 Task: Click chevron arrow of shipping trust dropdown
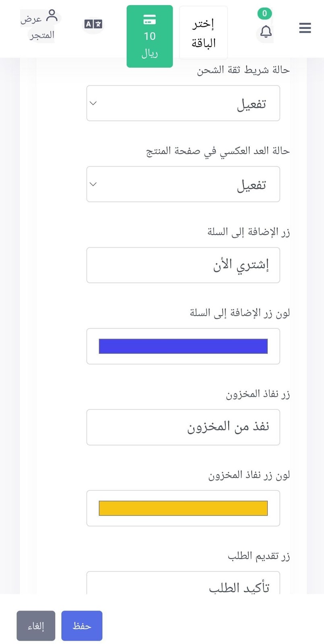[93, 103]
